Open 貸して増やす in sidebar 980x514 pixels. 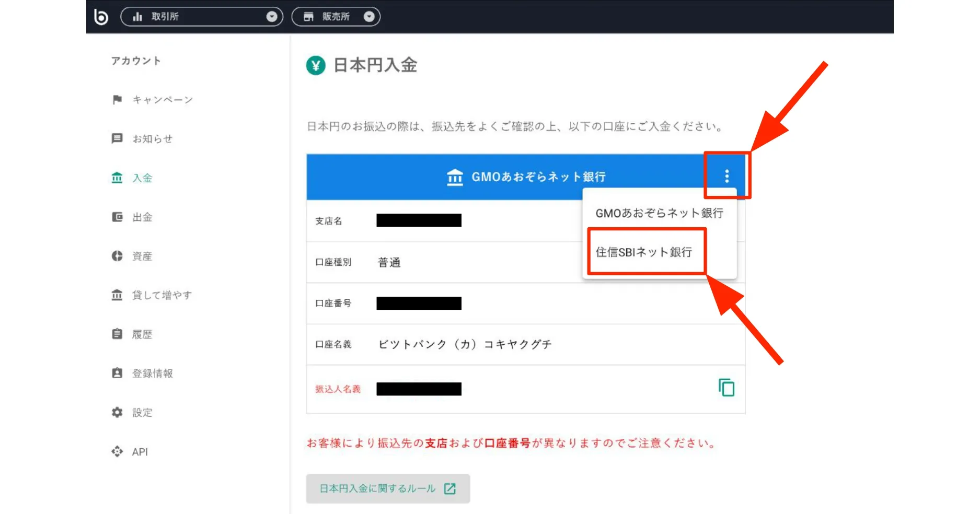(162, 295)
